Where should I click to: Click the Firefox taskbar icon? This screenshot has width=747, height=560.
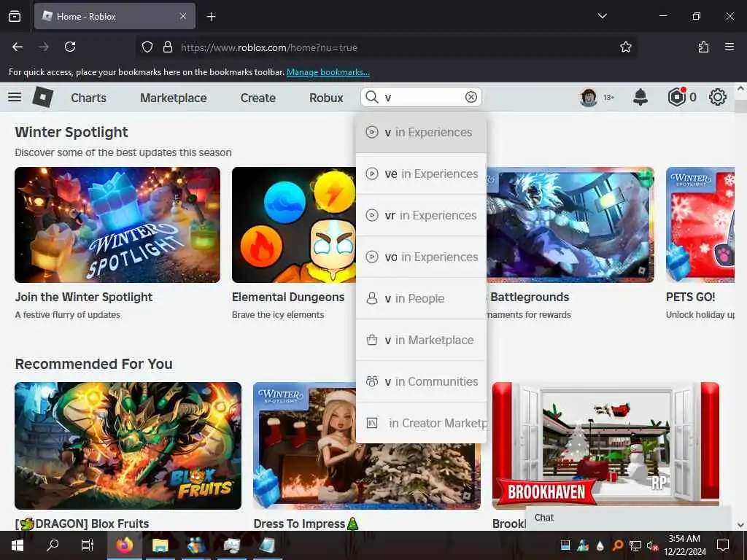124,545
